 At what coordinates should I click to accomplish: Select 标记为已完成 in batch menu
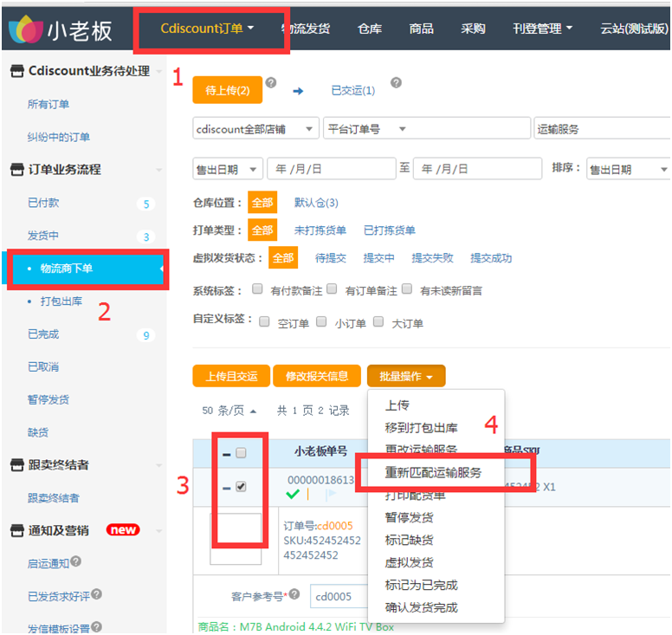coord(421,585)
